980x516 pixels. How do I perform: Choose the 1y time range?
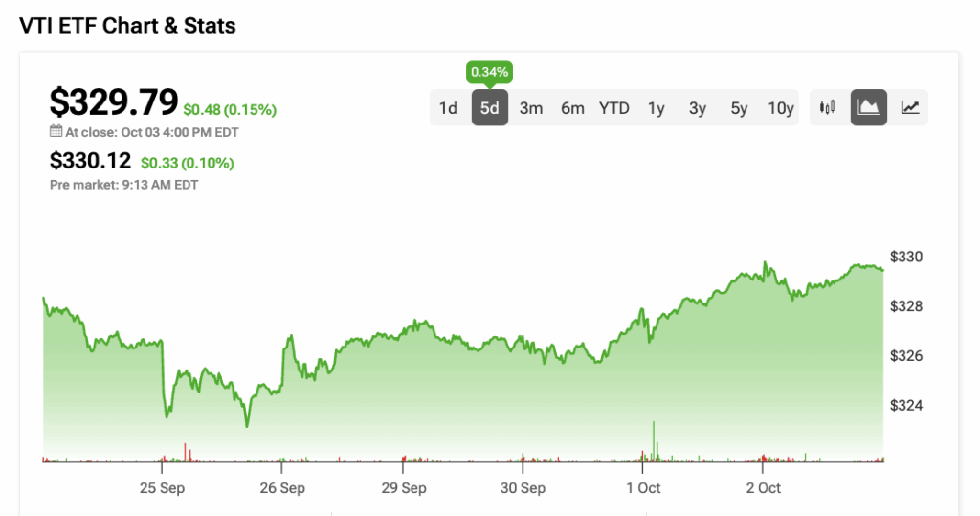click(656, 108)
